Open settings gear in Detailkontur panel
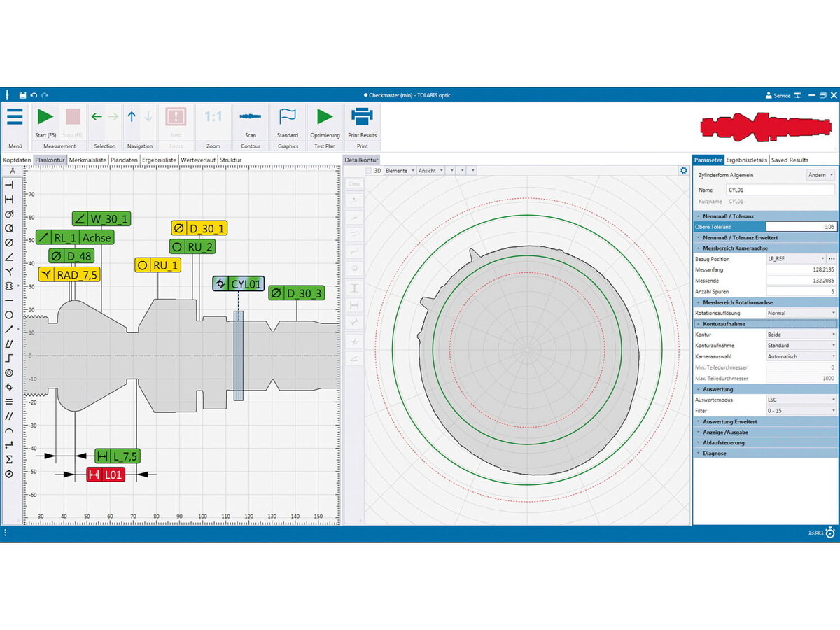840x630 pixels. 683,170
